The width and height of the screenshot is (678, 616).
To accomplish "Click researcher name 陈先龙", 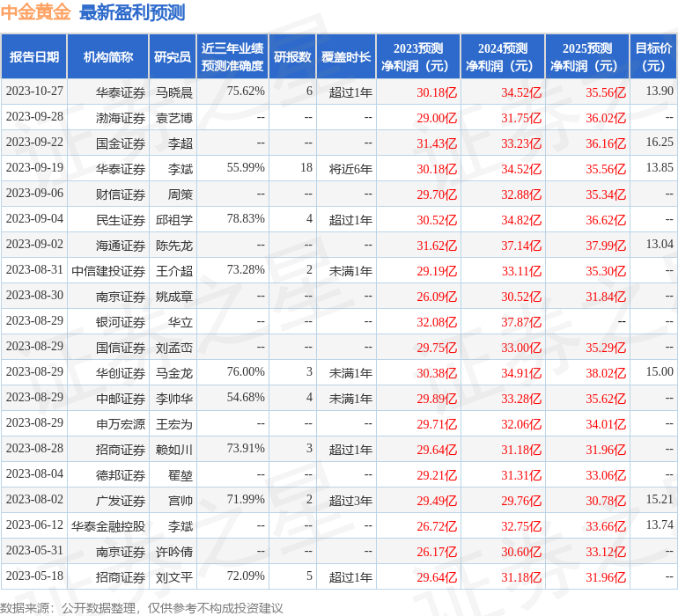I will [x=174, y=246].
